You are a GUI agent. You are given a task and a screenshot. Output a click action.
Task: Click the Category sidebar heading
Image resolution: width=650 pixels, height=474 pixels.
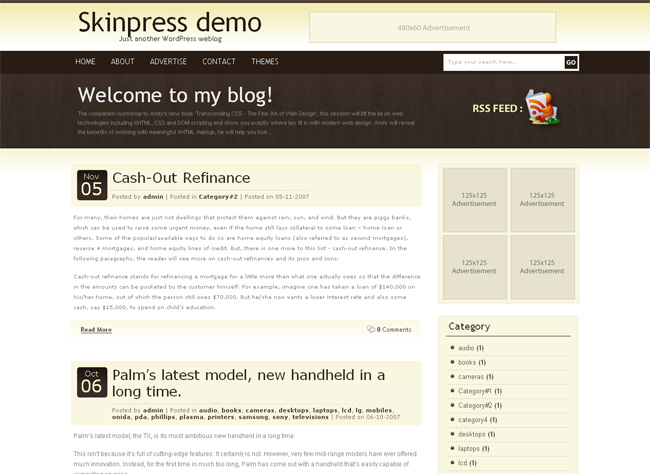click(x=469, y=327)
